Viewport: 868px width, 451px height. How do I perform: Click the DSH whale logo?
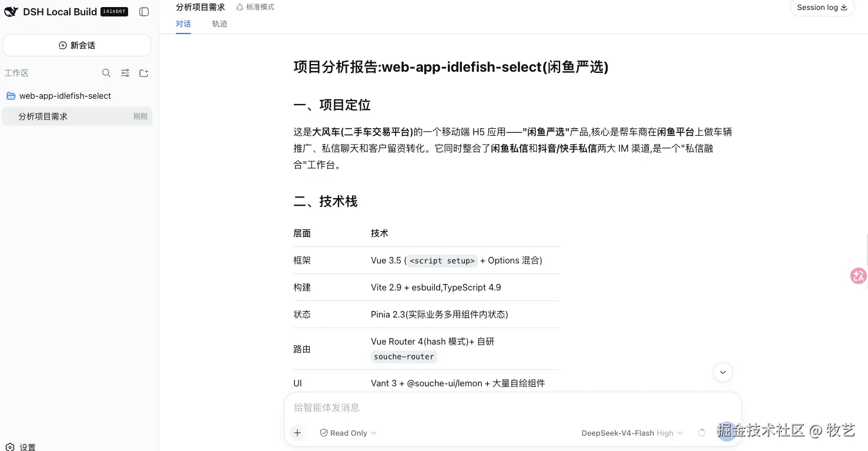[x=11, y=12]
